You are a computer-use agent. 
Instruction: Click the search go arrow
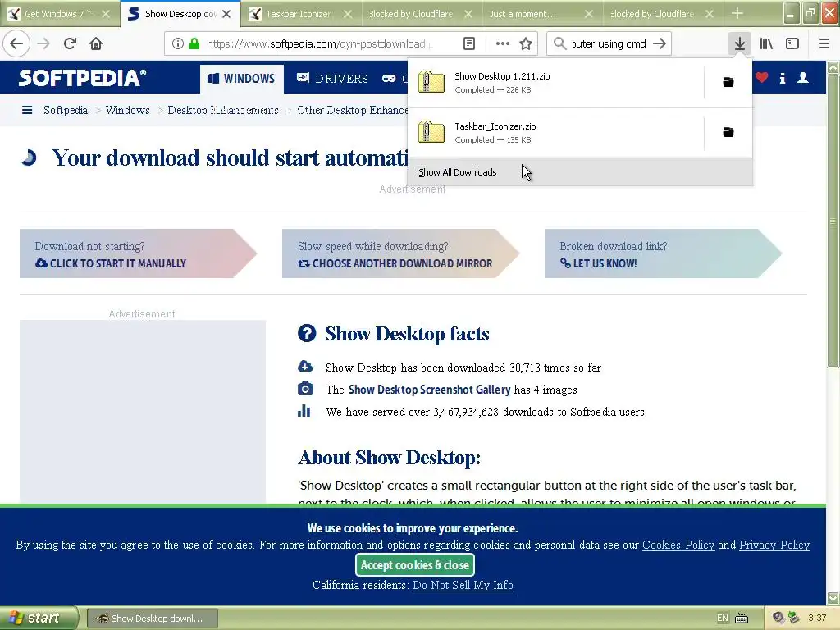click(x=660, y=43)
